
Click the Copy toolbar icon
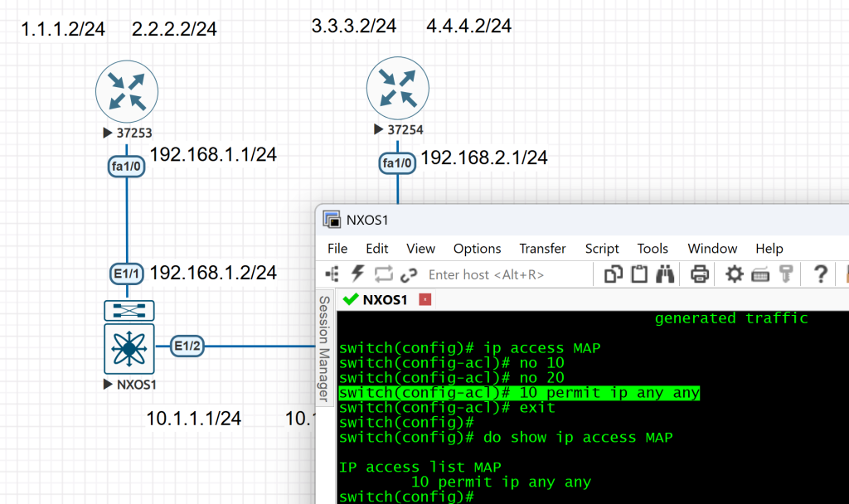click(614, 274)
